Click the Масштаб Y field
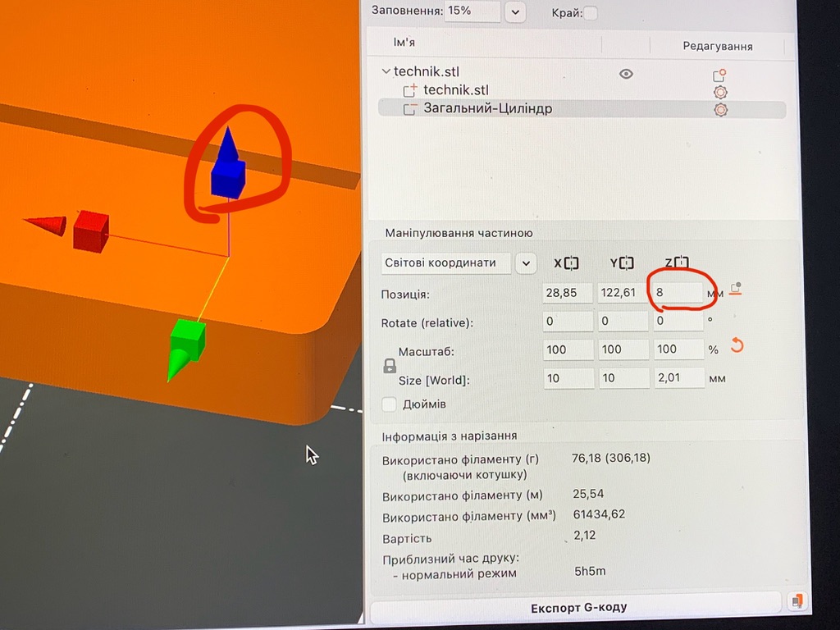 (x=623, y=349)
